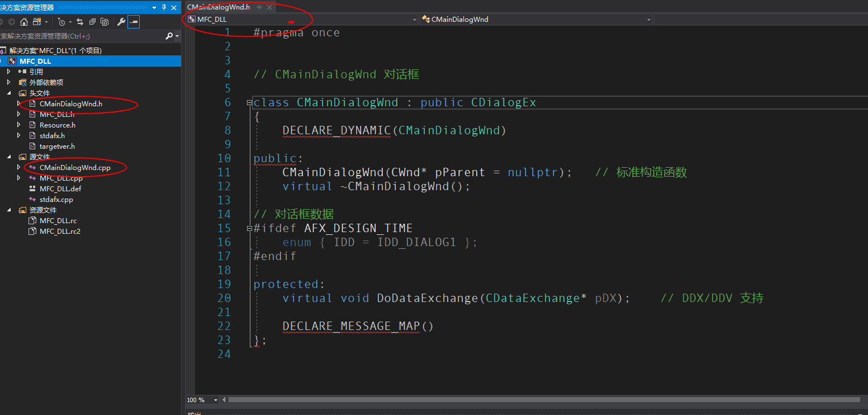Select the MFC_DLL project node
Screen dimensions: 868x415
[91, 61]
